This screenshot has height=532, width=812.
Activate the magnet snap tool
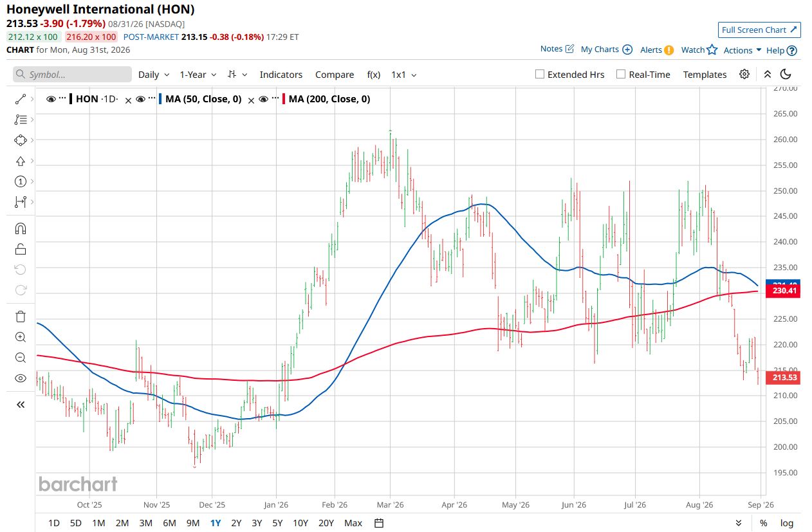20,228
